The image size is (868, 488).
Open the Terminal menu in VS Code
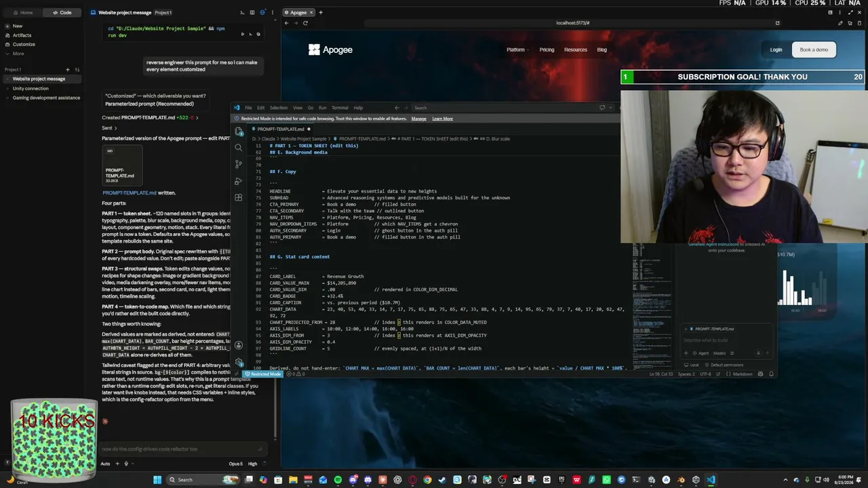pos(340,108)
